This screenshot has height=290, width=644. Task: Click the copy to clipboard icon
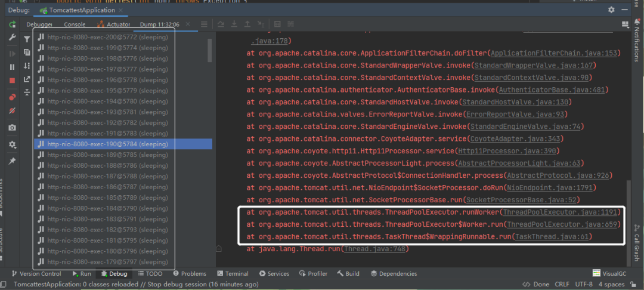[x=27, y=52]
